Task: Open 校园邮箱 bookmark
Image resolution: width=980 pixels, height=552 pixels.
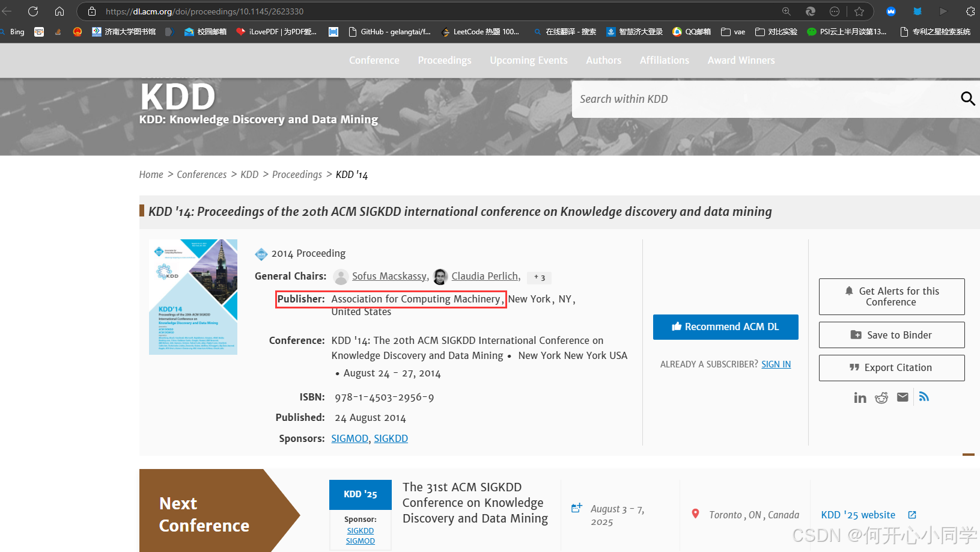Action: 205,32
